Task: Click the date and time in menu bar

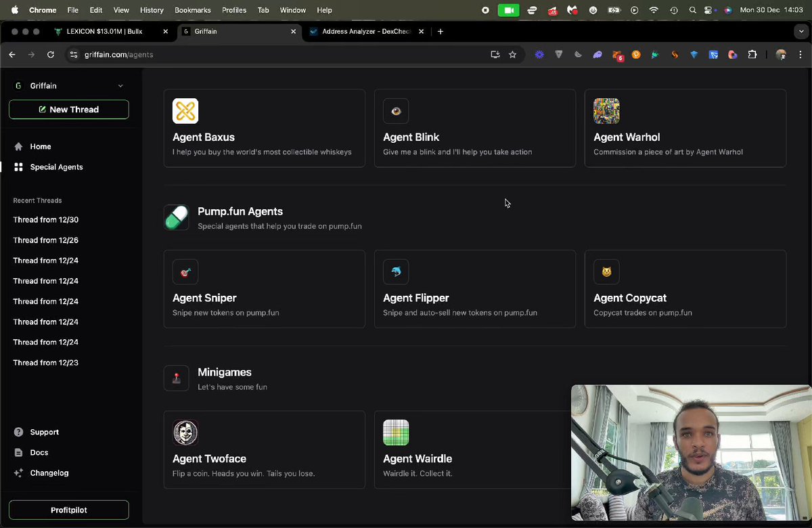Action: coord(771,10)
